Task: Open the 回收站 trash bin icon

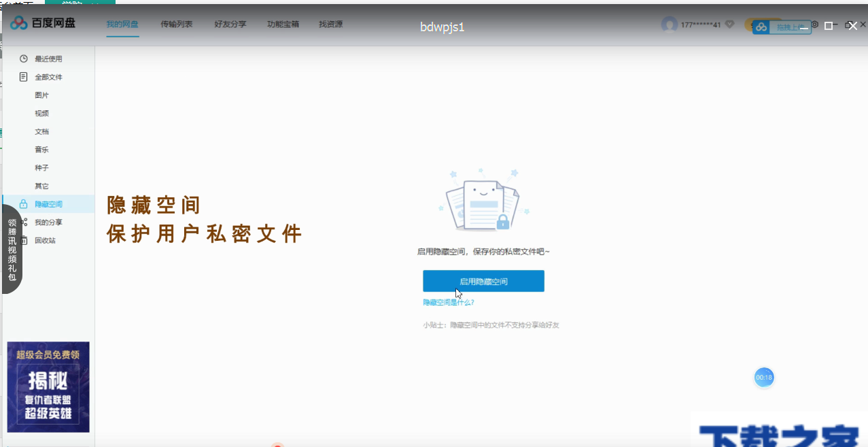Action: point(22,240)
